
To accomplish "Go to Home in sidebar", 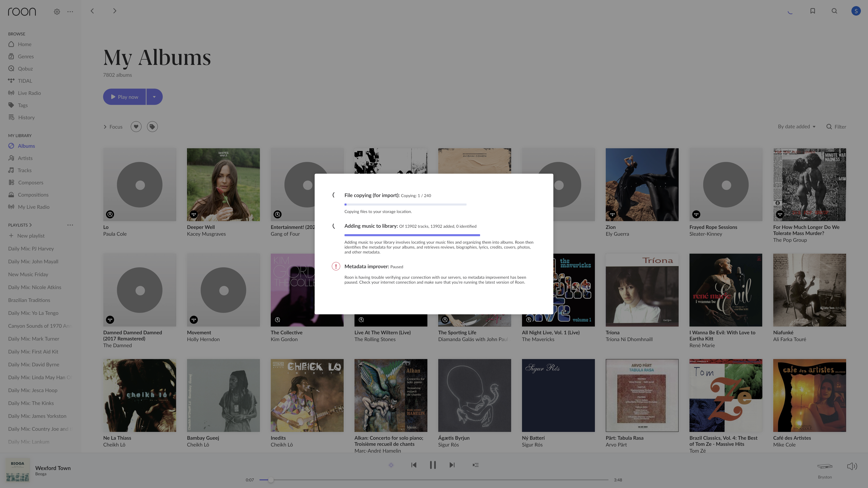I will 20,44.
